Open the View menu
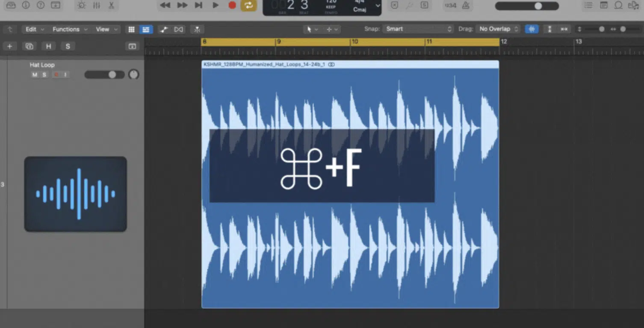The width and height of the screenshot is (644, 328). click(x=106, y=29)
